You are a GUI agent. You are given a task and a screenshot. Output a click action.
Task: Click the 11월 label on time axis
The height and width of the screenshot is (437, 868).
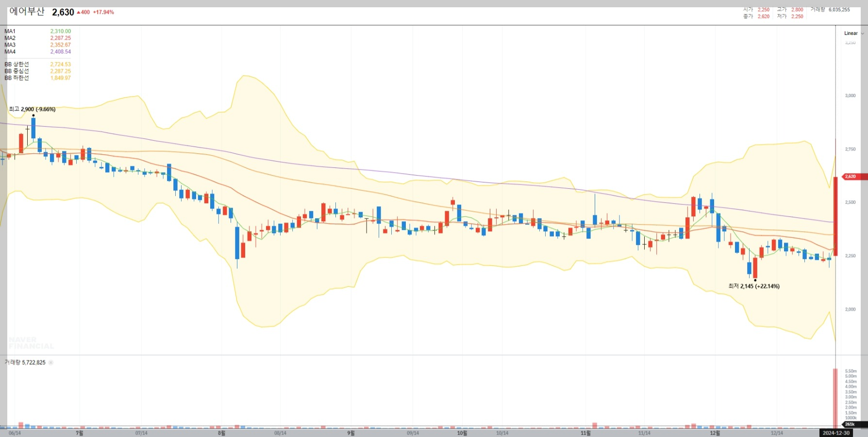(585, 433)
